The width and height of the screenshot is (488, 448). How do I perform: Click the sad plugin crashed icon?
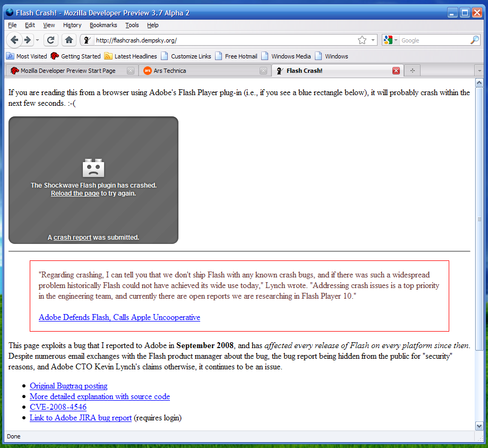[93, 167]
